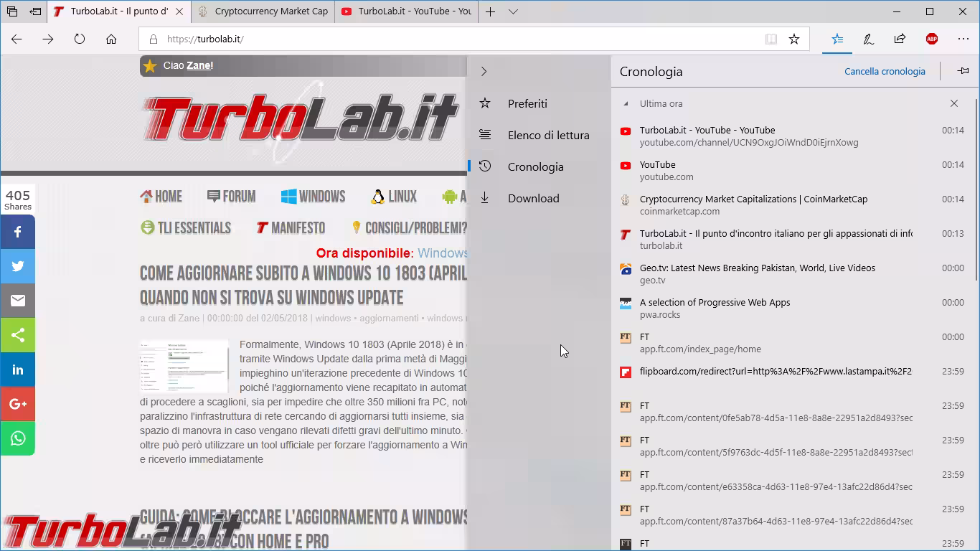Share the page on Google+
This screenshot has width=980, height=551.
tap(18, 404)
